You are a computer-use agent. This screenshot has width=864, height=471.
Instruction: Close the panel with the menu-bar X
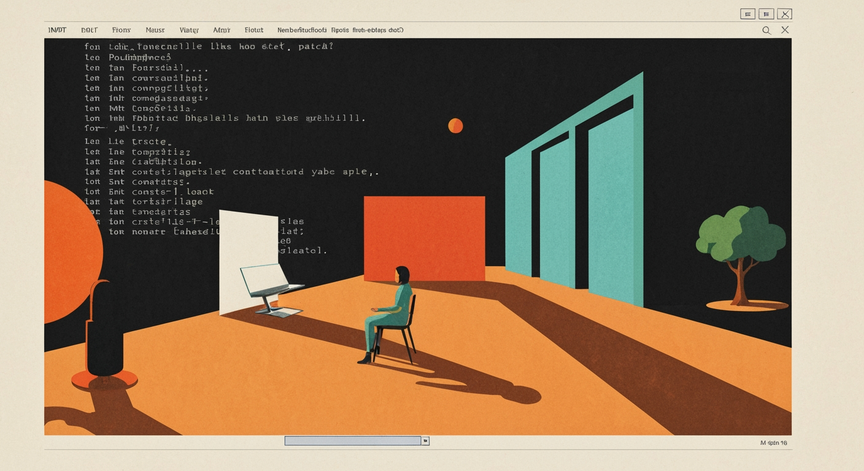tap(785, 30)
